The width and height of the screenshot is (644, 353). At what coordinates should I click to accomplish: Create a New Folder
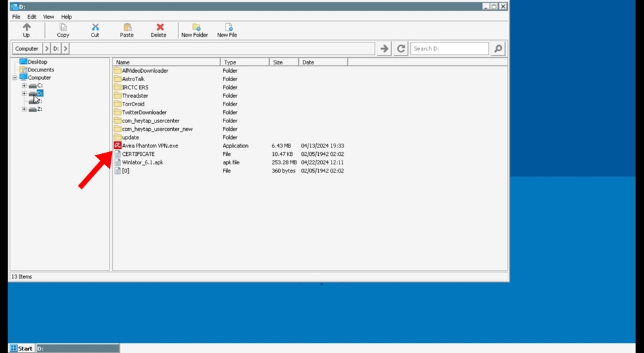click(x=194, y=30)
